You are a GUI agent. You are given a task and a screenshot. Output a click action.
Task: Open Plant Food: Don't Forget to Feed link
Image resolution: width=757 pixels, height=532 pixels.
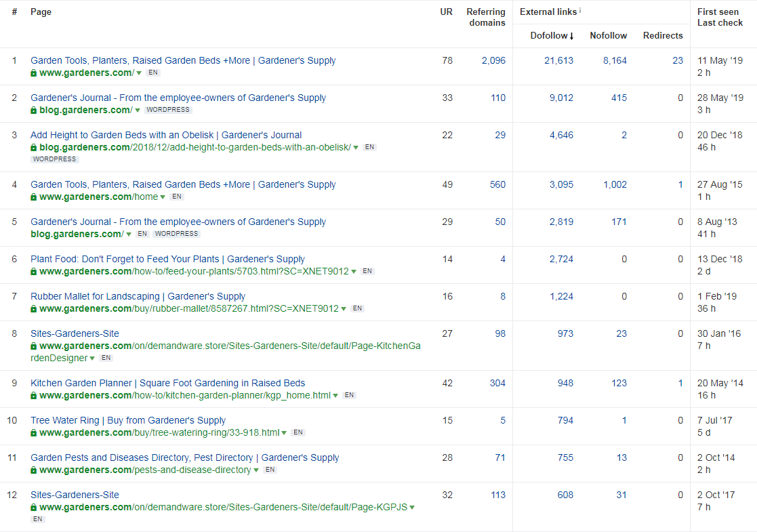pyautogui.click(x=167, y=260)
